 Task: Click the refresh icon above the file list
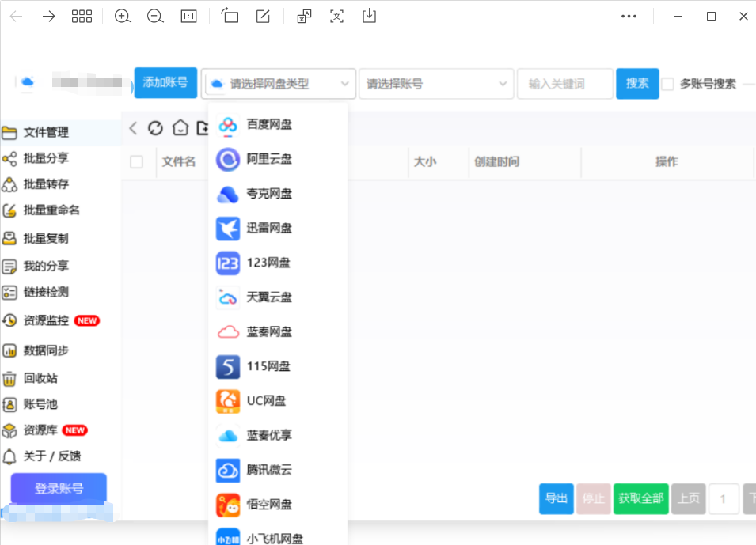click(156, 127)
